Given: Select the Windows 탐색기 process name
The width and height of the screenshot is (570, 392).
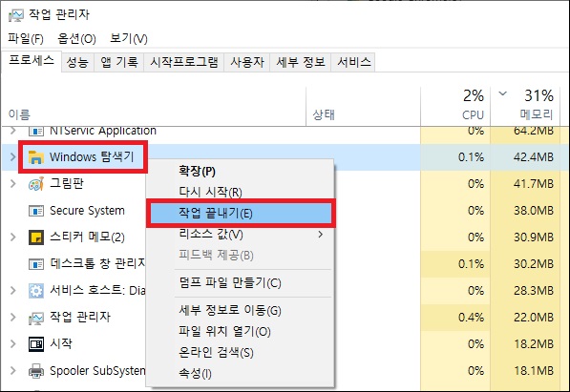Looking at the screenshot, I should (92, 157).
